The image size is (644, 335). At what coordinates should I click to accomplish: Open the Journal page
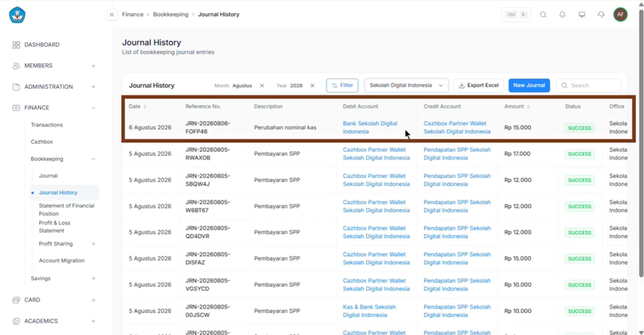(48, 176)
